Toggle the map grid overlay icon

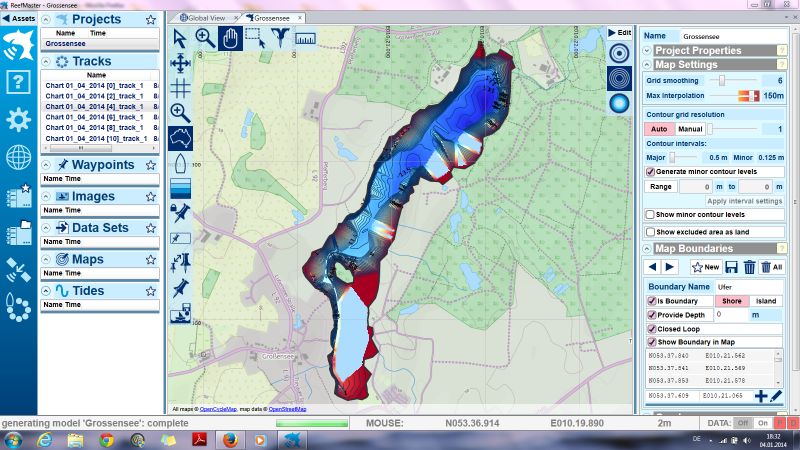[181, 87]
